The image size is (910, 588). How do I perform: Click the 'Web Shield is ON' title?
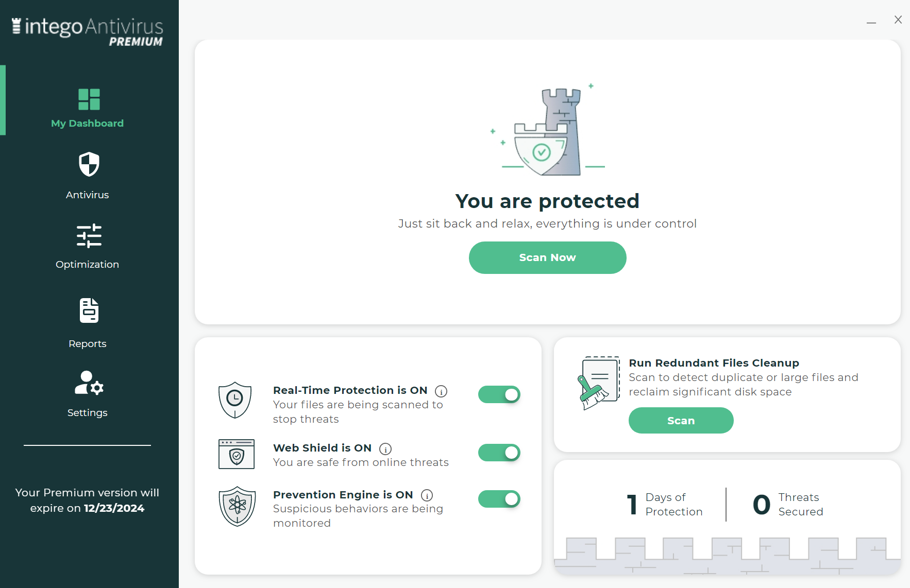point(323,448)
